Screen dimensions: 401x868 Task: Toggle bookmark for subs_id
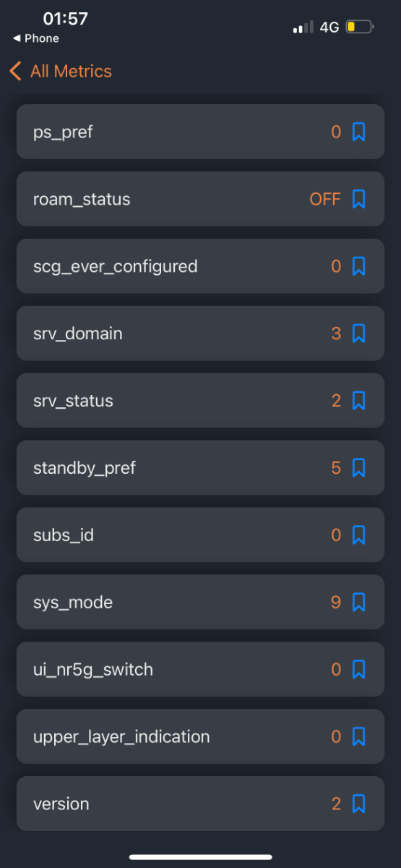(x=359, y=535)
